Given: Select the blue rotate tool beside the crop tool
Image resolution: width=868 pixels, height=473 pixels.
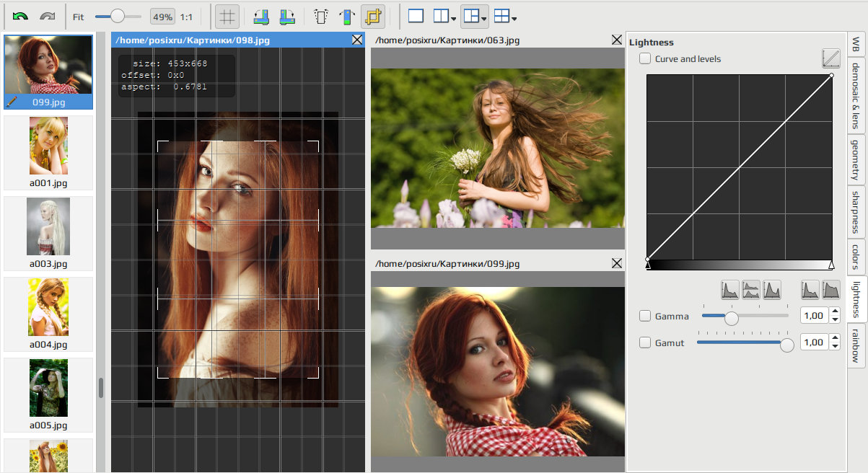Looking at the screenshot, I should pyautogui.click(x=347, y=16).
